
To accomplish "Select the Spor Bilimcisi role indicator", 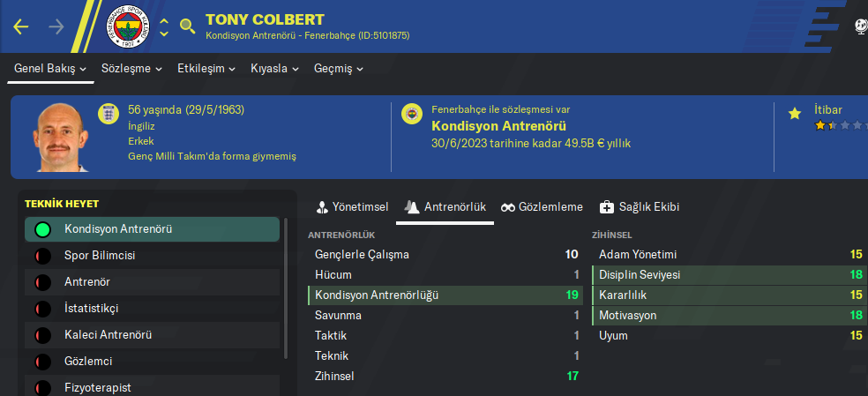I will pos(41,257).
